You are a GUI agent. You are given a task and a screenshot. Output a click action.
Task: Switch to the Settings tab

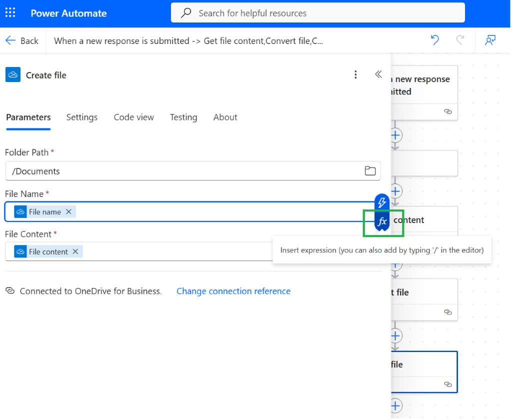point(82,117)
